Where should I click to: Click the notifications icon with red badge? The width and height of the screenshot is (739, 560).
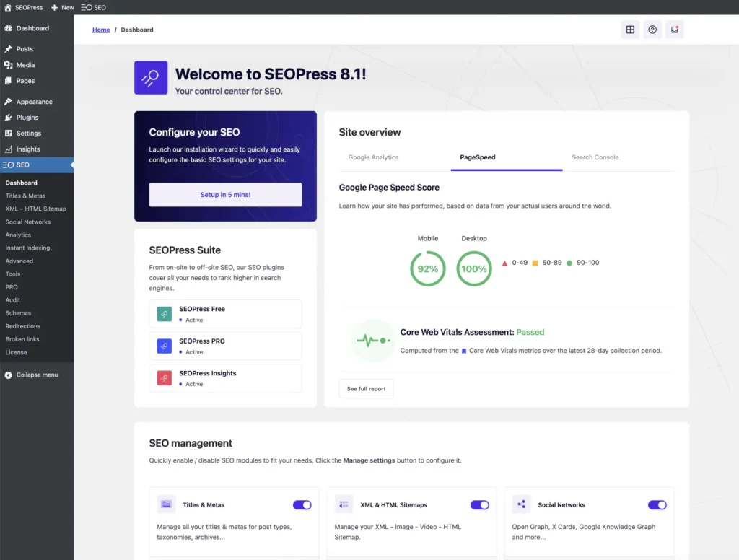pos(675,30)
